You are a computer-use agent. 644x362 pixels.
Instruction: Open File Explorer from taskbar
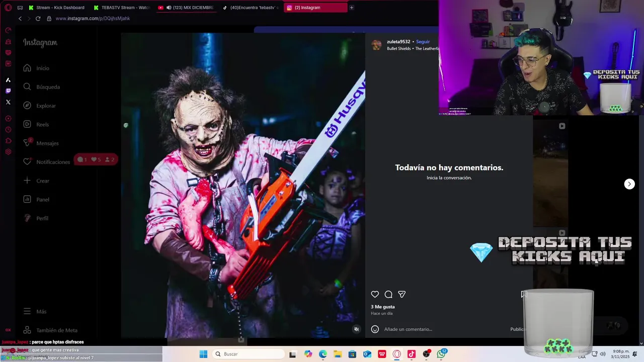(x=338, y=354)
